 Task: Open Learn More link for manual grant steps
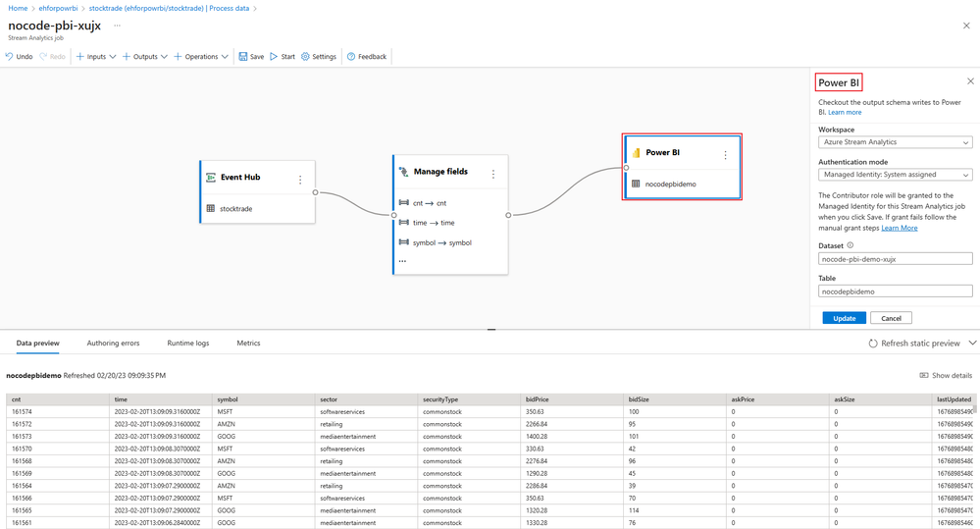click(x=899, y=229)
